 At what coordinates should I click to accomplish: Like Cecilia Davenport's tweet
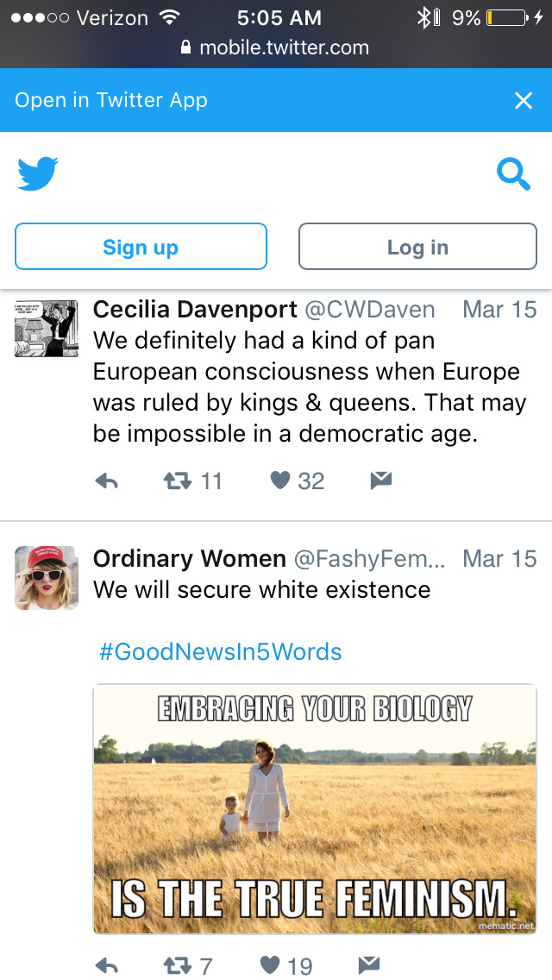279,481
